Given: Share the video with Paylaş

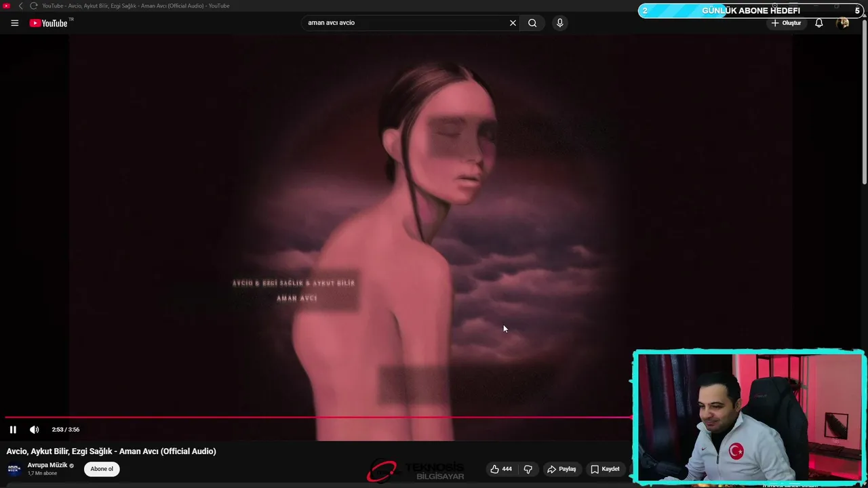Looking at the screenshot, I should [561, 469].
